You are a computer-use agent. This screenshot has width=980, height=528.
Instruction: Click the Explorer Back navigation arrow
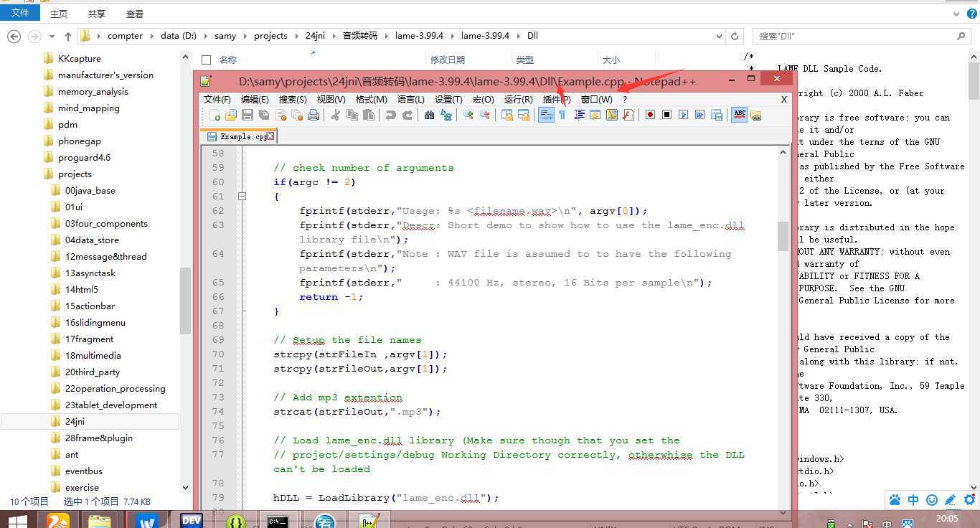click(x=14, y=36)
